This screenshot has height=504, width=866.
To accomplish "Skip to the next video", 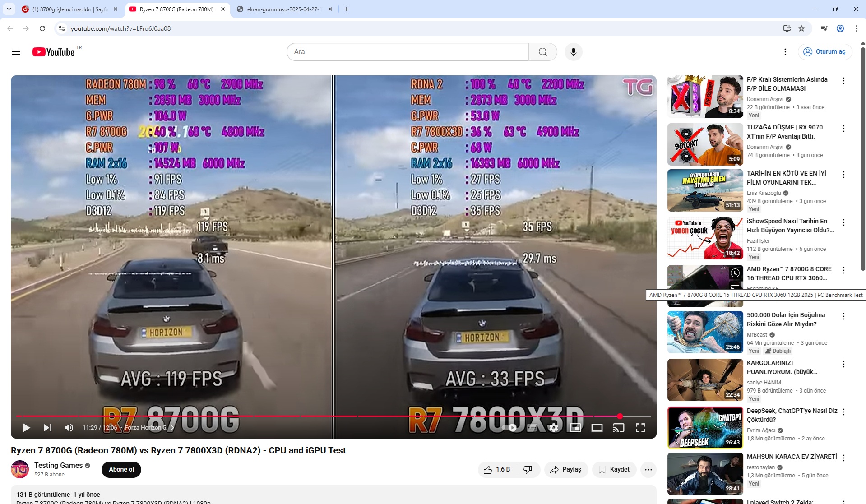I will click(48, 428).
